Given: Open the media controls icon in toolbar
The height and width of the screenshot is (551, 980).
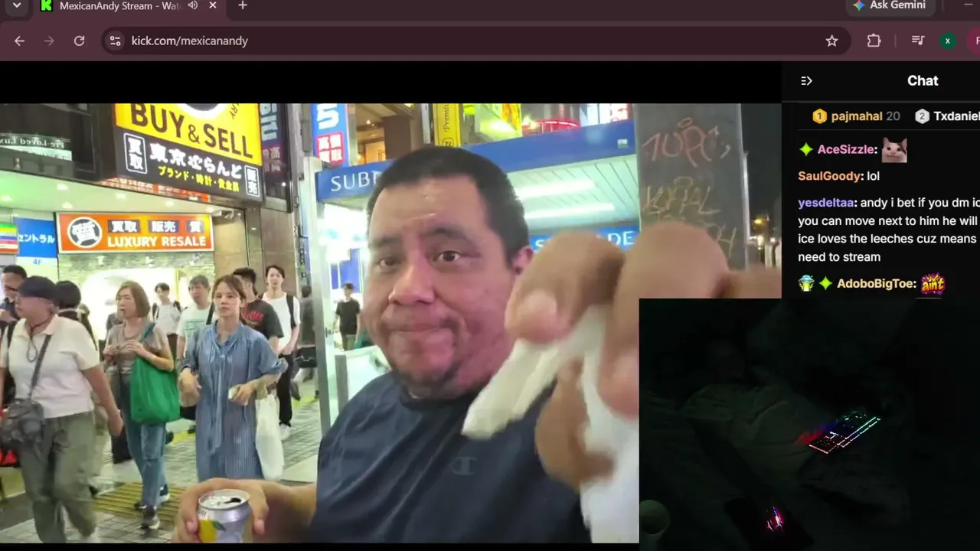Looking at the screenshot, I should coord(918,41).
